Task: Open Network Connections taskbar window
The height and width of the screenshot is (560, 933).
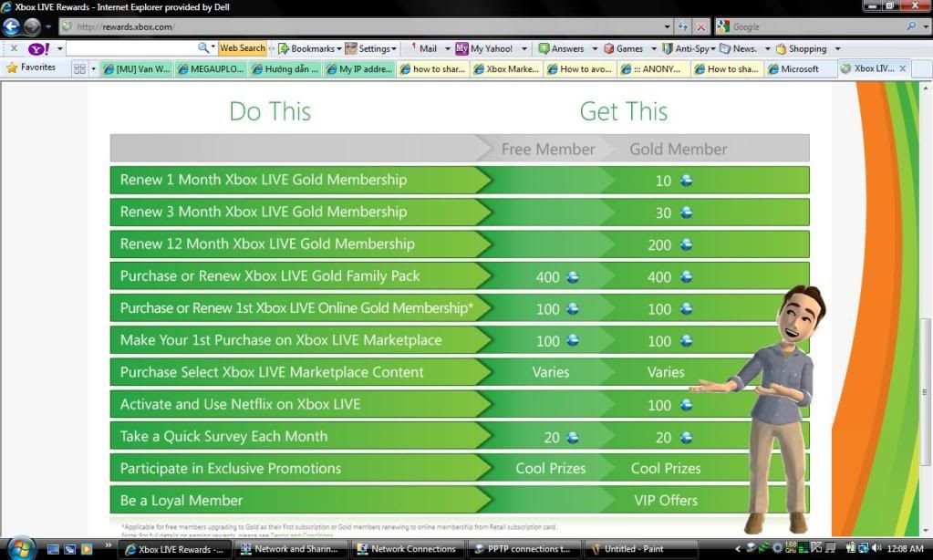Action: [407, 549]
